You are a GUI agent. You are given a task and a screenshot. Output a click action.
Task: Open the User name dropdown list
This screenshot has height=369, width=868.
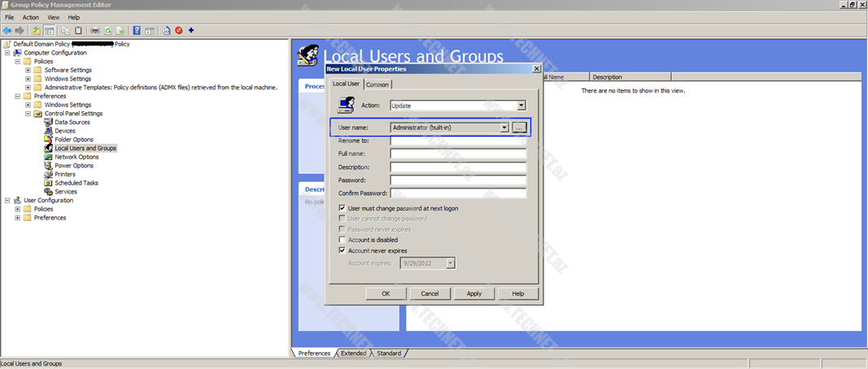pyautogui.click(x=504, y=128)
